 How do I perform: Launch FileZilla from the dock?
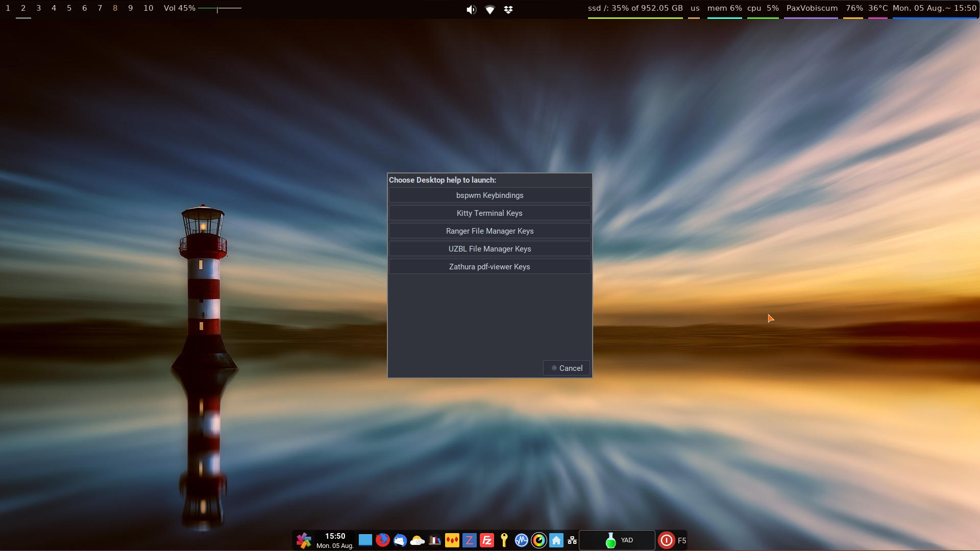click(x=487, y=540)
